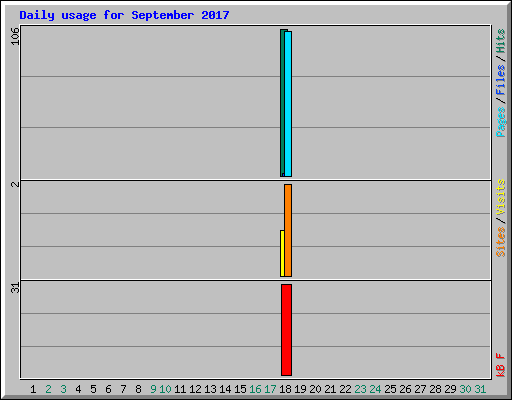Click the dark green Hits bar for day 18
The height and width of the screenshot is (400, 512).
pyautogui.click(x=282, y=103)
